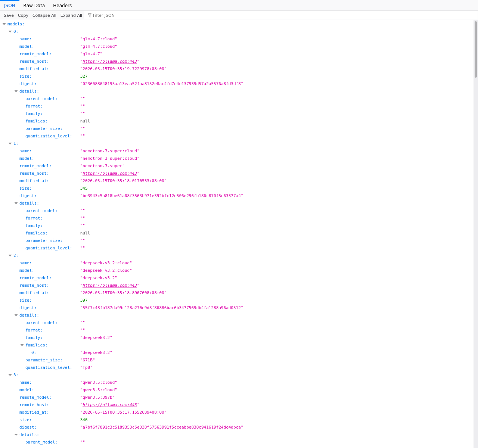Select the digest starting with be3943c5a818be61
This screenshot has width=478, height=448.
point(162,196)
